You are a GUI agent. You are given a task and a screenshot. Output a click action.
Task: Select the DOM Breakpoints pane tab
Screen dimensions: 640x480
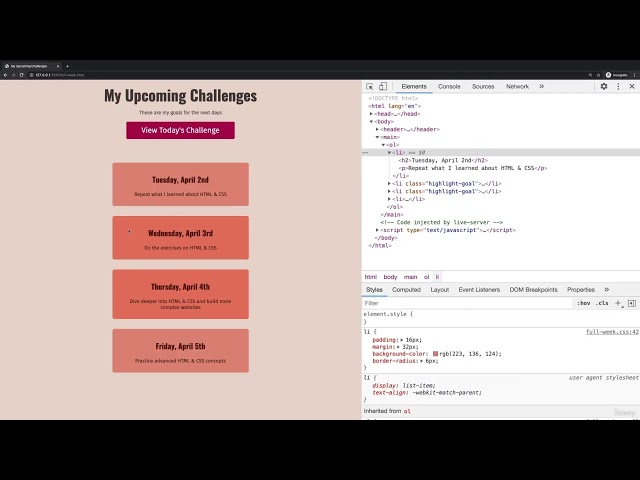[533, 289]
